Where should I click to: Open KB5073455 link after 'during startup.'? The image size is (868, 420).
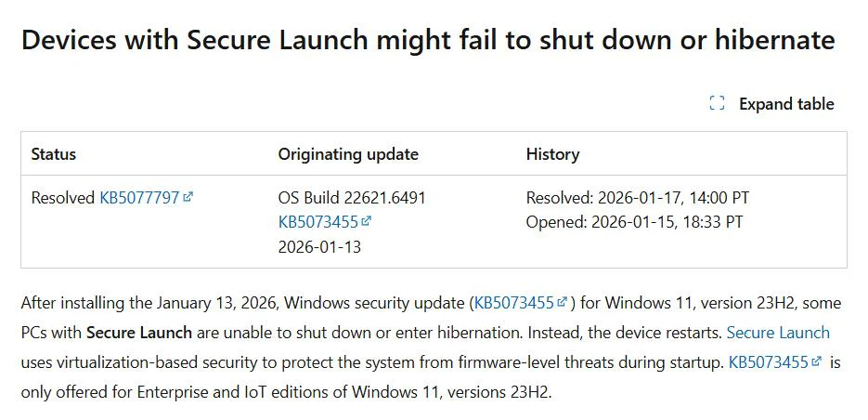(x=767, y=362)
